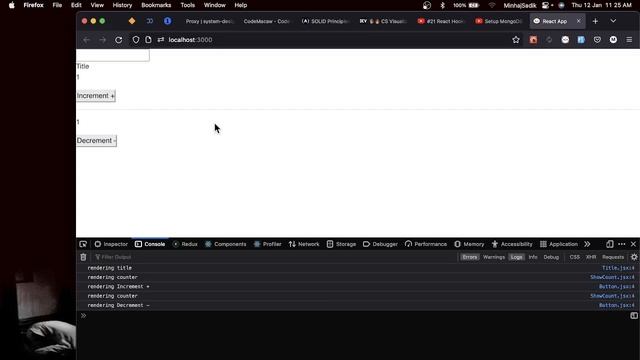
Task: Open the Network devtools panel
Action: pyautogui.click(x=304, y=244)
